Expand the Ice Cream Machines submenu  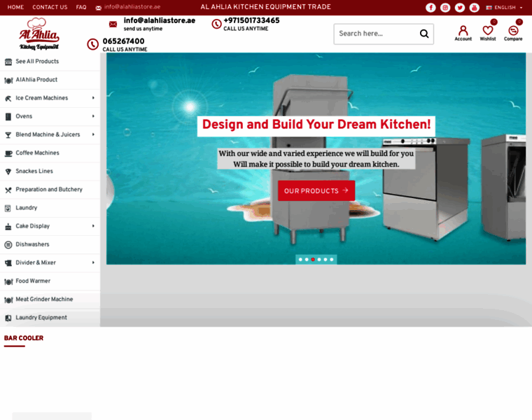coord(93,98)
